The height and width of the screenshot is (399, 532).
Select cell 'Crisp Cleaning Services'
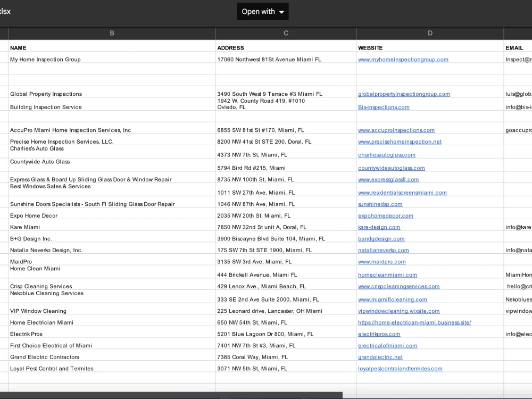pos(112,285)
